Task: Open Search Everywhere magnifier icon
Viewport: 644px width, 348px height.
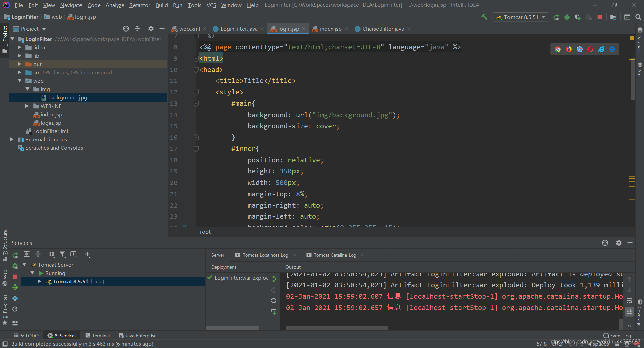Action: click(638, 17)
